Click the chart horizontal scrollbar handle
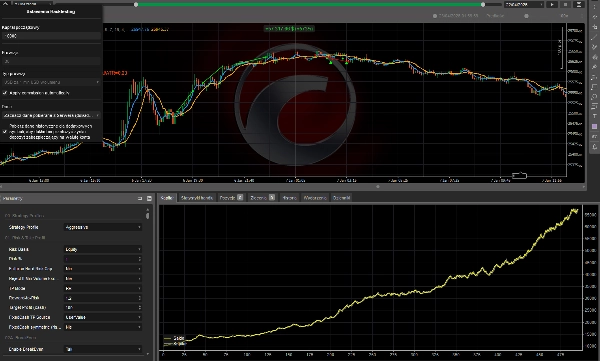The width and height of the screenshot is (600, 361). [x=378, y=187]
